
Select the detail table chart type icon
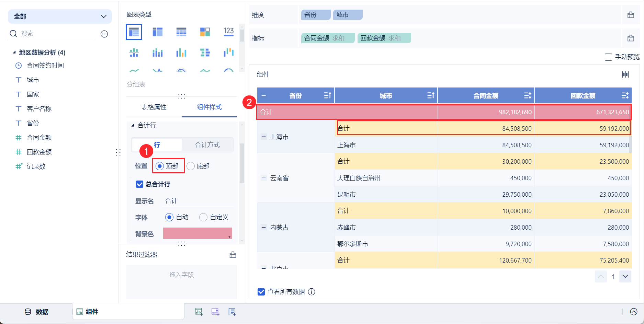click(x=181, y=32)
